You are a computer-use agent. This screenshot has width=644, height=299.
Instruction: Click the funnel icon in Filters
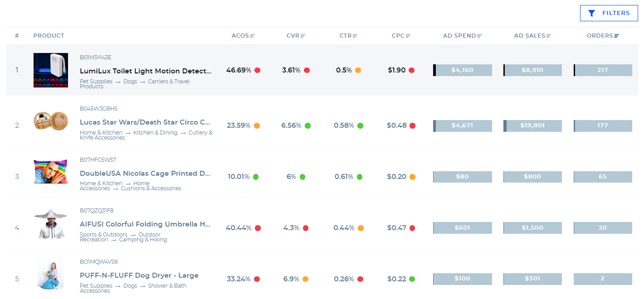(x=591, y=13)
